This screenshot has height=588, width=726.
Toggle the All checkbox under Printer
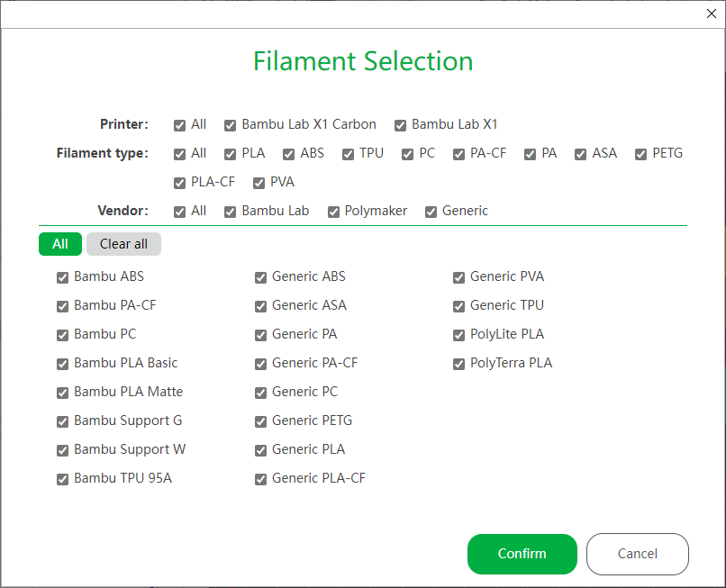click(180, 125)
